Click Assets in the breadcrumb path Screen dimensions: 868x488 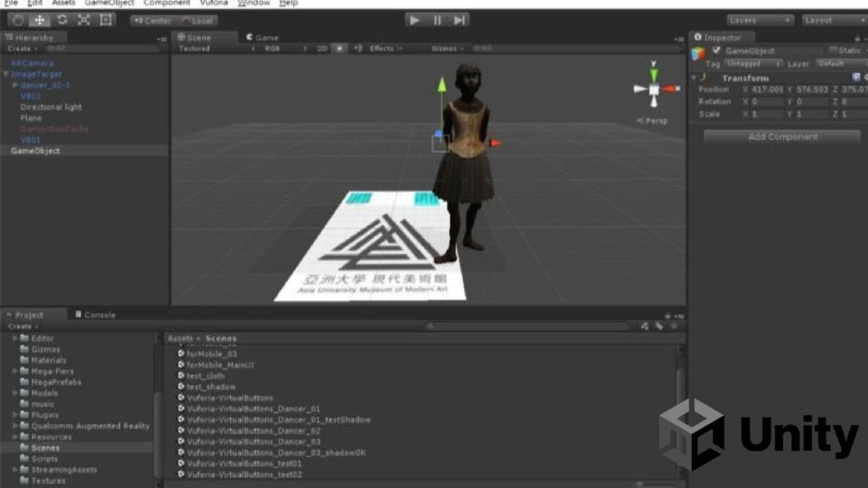181,338
